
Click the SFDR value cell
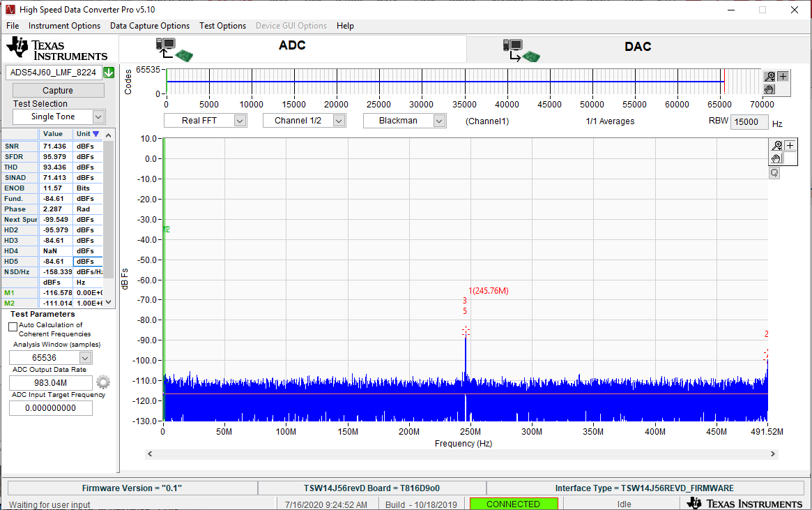(55, 157)
